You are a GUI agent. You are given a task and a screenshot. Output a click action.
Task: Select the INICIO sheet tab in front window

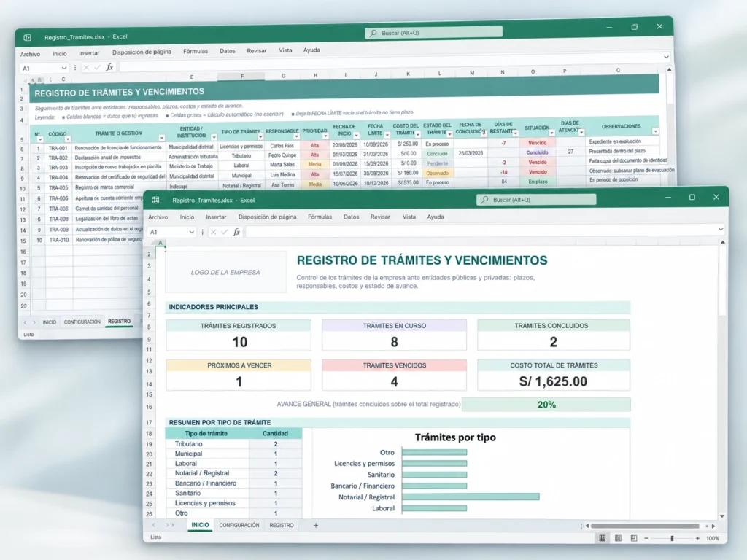200,525
